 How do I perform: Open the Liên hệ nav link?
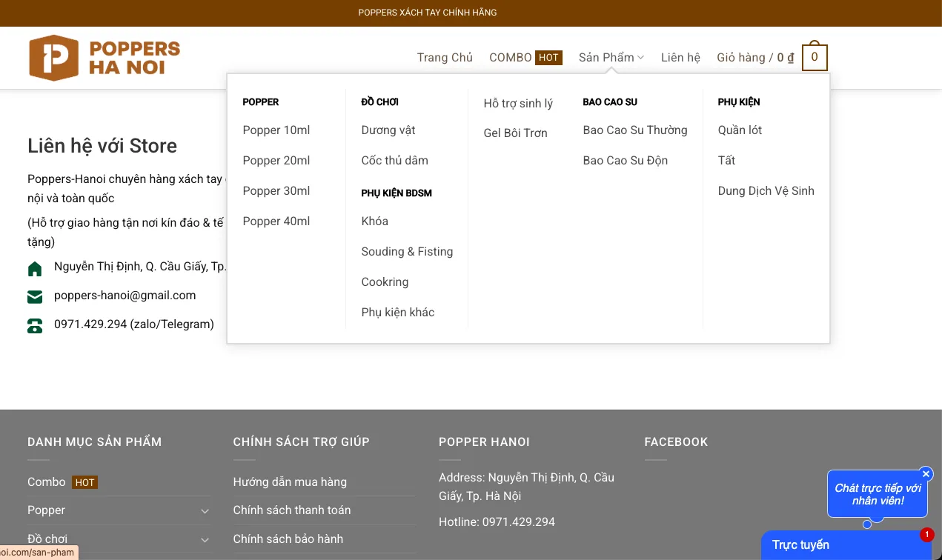pyautogui.click(x=680, y=57)
